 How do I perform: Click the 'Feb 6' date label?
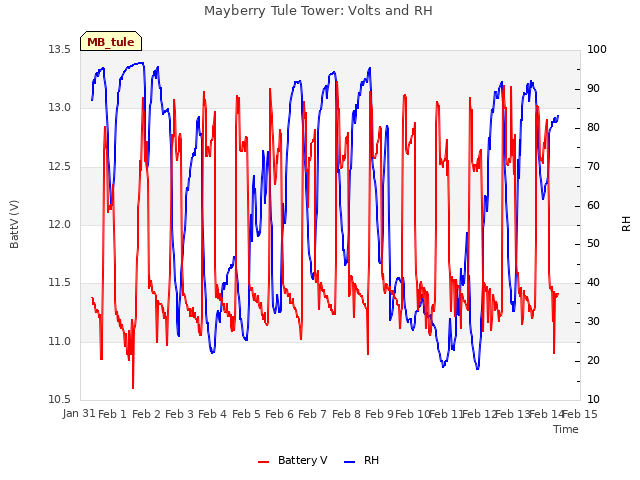[x=280, y=414]
